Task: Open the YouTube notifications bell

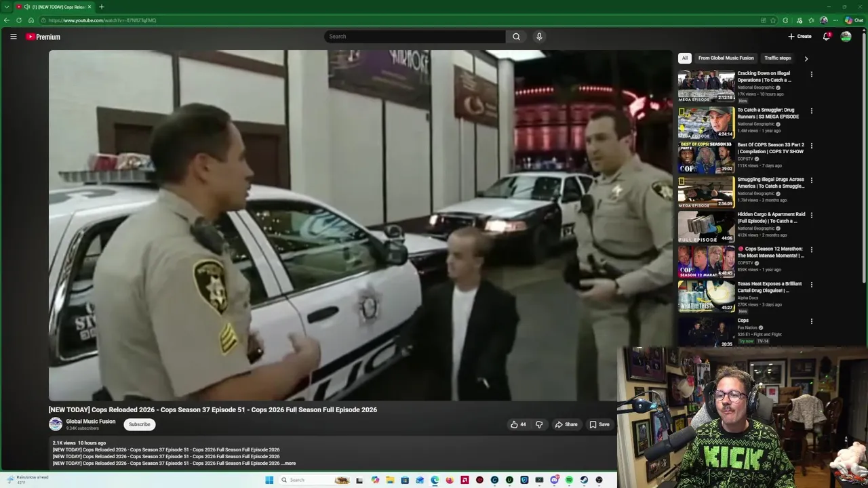Action: [x=826, y=37]
